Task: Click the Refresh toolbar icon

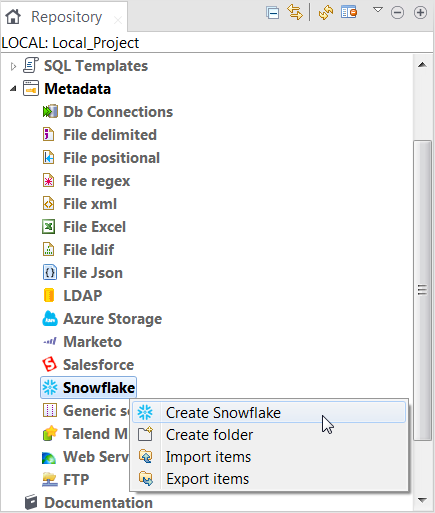Action: pyautogui.click(x=326, y=13)
